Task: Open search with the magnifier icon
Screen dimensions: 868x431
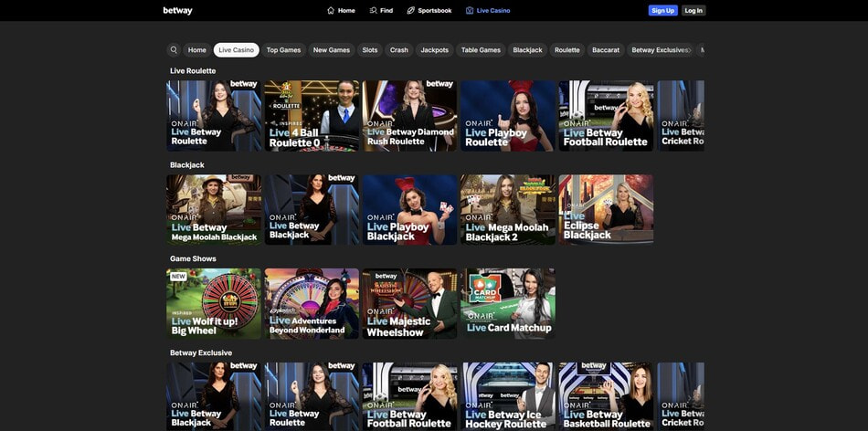Action: click(x=174, y=50)
